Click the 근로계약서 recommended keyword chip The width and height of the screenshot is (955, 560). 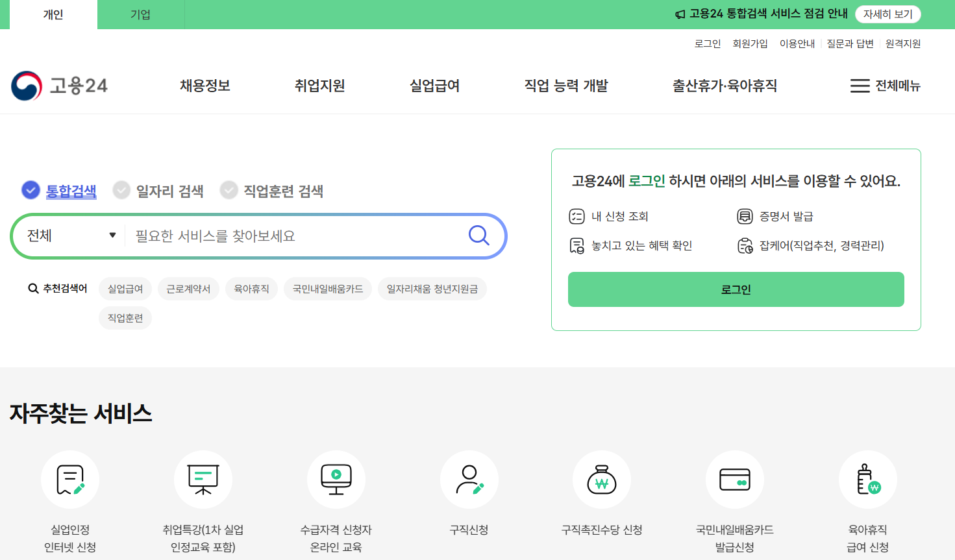click(x=188, y=289)
